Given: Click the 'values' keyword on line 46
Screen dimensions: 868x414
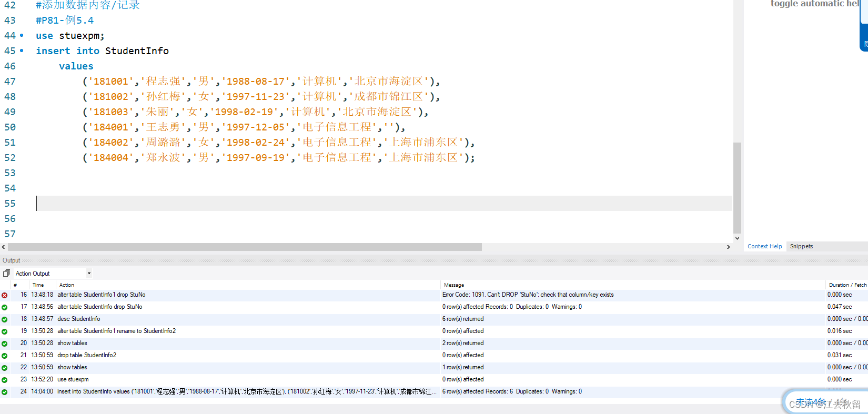Looking at the screenshot, I should point(76,66).
